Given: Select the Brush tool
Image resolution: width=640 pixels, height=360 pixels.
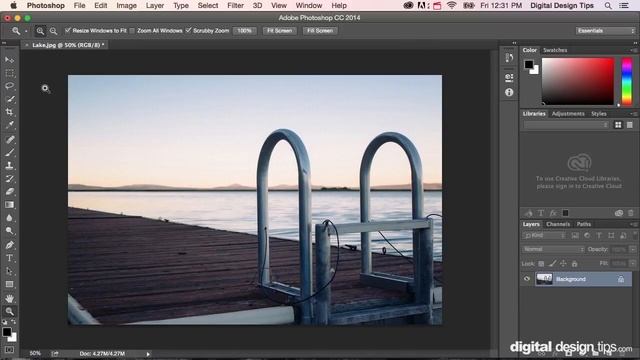Looking at the screenshot, I should 9,153.
